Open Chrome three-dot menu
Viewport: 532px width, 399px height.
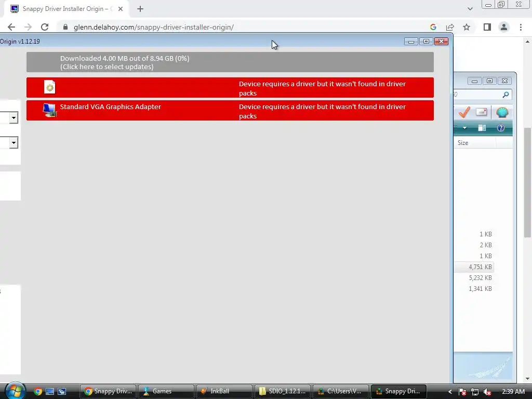coord(521,27)
